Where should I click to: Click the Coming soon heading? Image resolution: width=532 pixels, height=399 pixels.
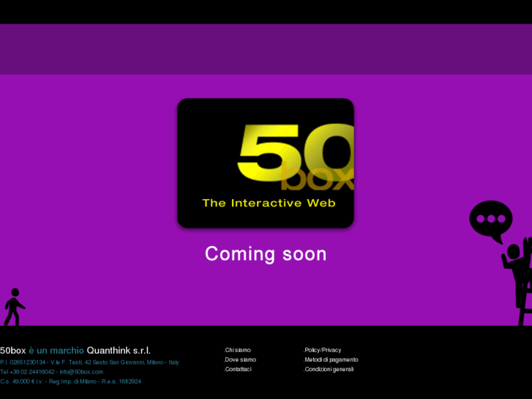pos(266,254)
